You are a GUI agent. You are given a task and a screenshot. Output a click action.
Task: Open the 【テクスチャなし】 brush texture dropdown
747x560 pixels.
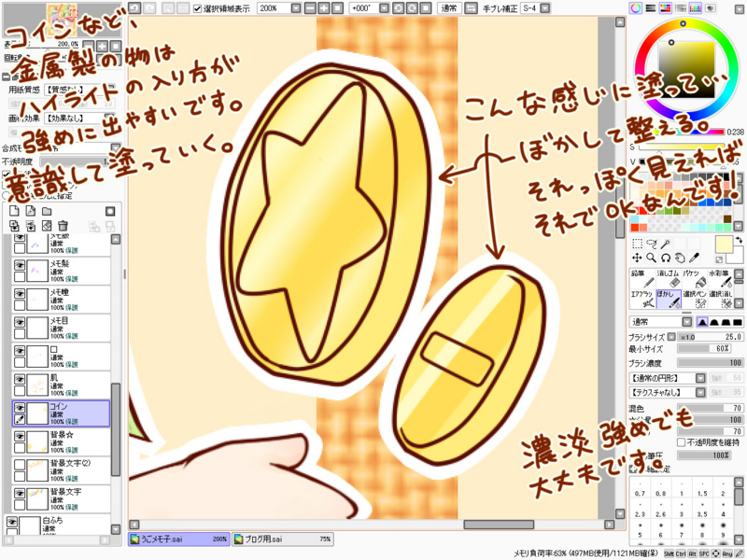pos(701,392)
